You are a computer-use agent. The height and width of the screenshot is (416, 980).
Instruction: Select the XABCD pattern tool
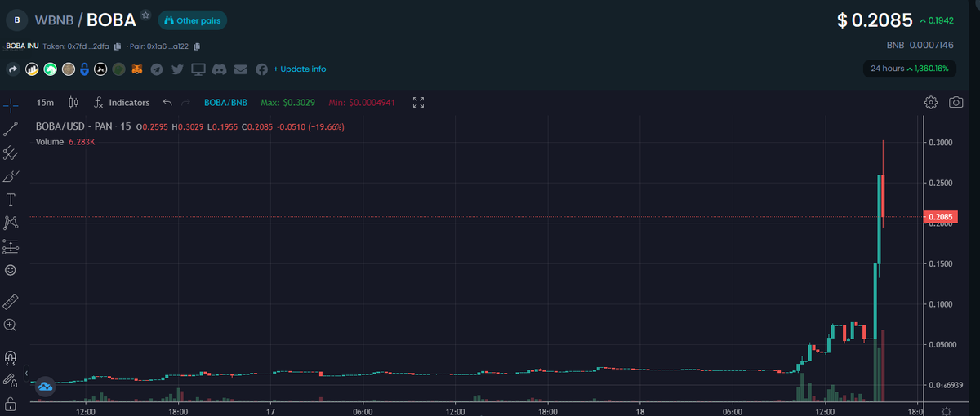[x=11, y=222]
